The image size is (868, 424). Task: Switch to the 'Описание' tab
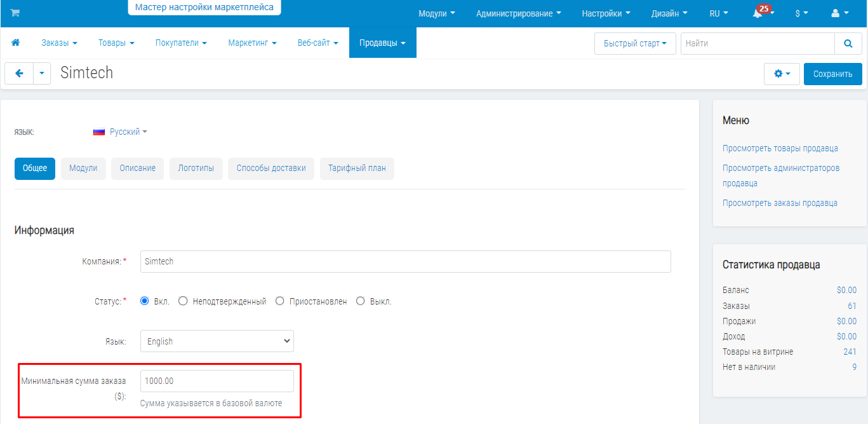point(138,168)
